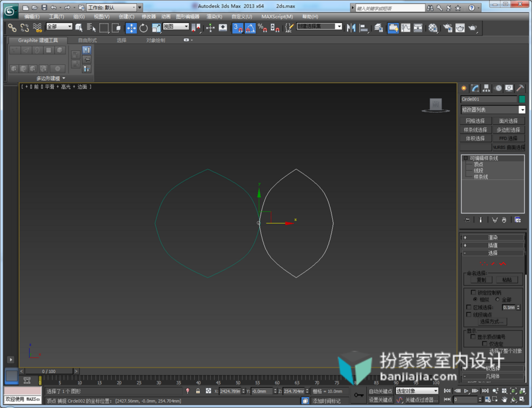
Task: Open the Display panel tab
Action: [x=509, y=89]
